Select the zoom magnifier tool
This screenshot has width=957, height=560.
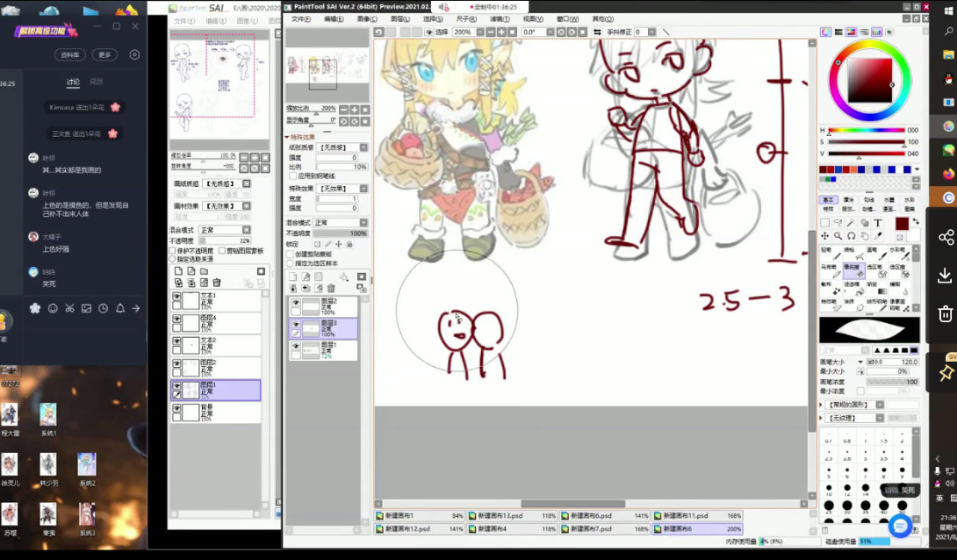[x=838, y=236]
